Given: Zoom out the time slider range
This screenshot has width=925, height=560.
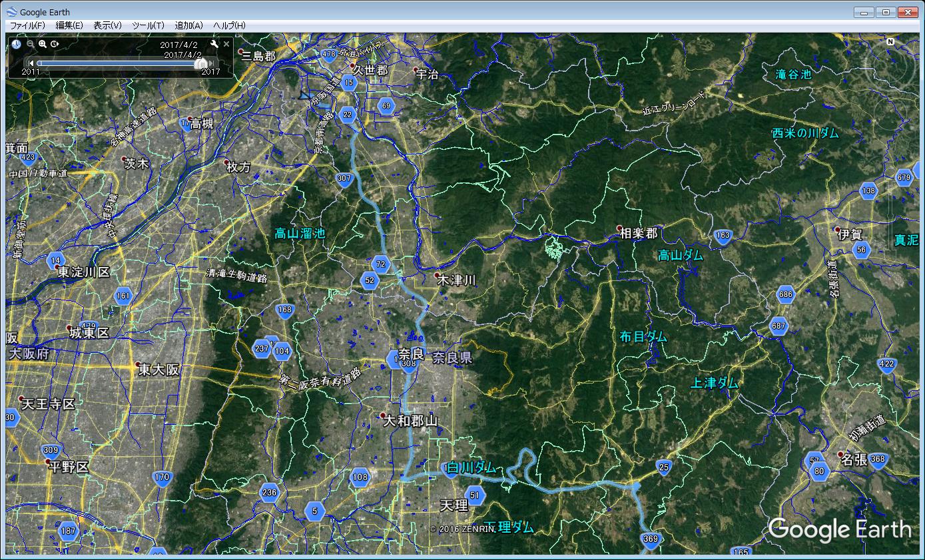Looking at the screenshot, I should click(x=31, y=44).
